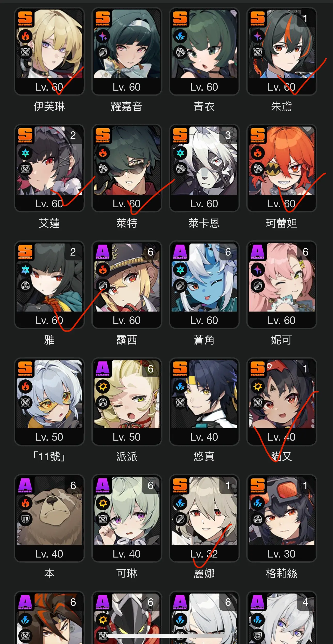Click the Lv. 32 label on 麗娜
This screenshot has height=644, width=333.
204,554
